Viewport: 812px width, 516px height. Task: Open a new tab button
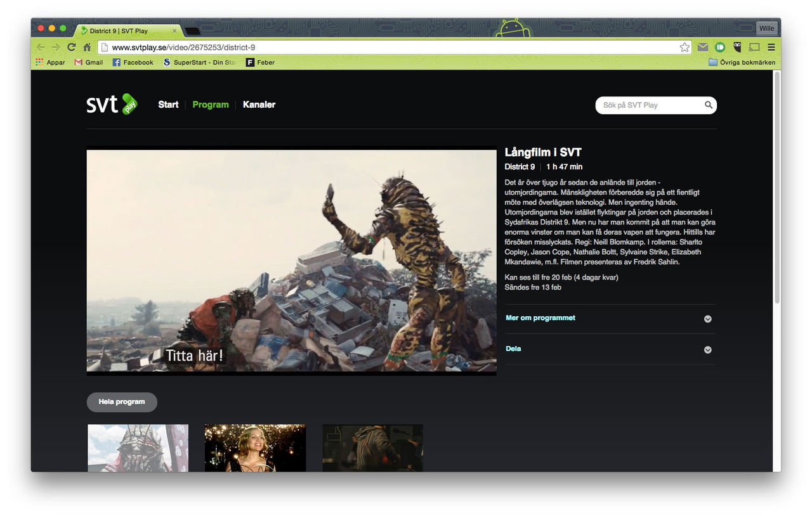192,31
